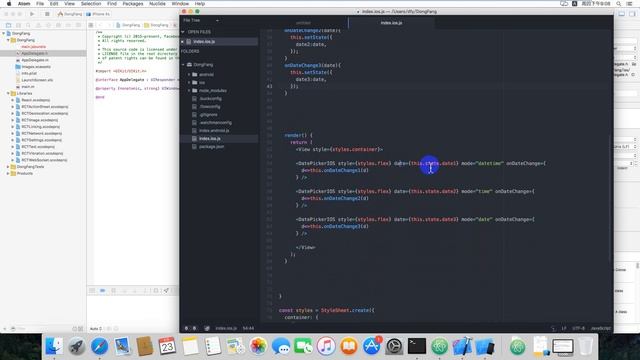This screenshot has width=640, height=360.
Task: Open the Mail stamp icon in Dock
Action: [x=122, y=347]
